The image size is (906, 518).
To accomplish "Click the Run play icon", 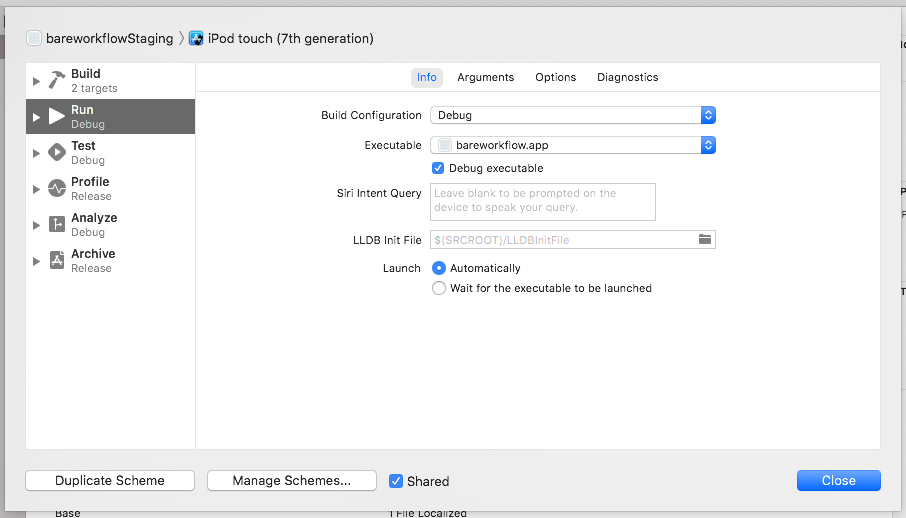I will click(x=57, y=116).
